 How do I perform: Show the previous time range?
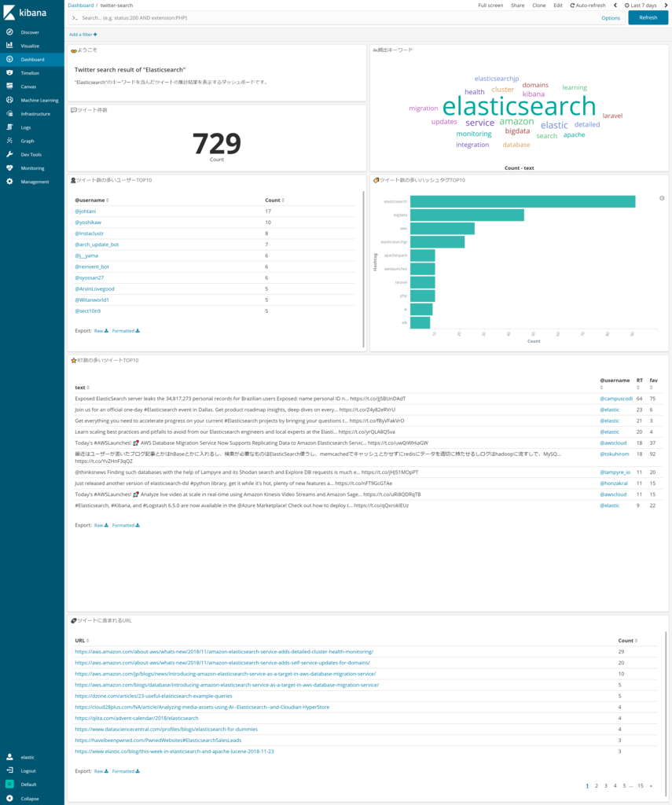(615, 6)
